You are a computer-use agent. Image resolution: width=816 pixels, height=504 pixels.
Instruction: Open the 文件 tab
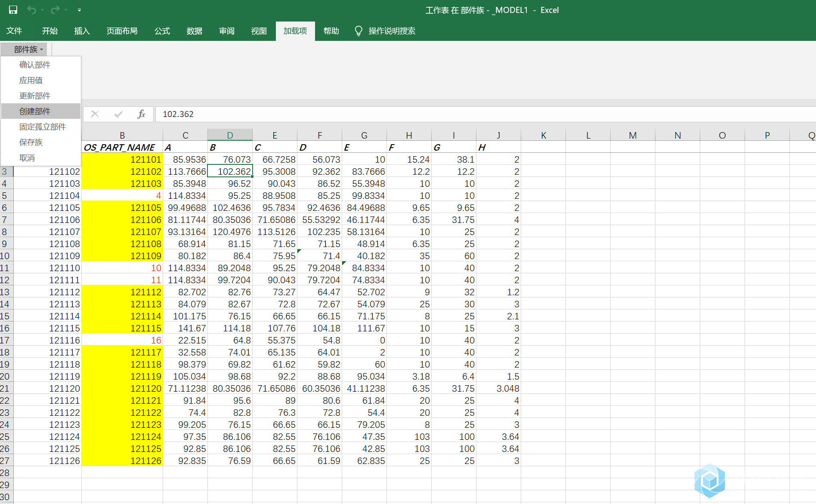point(14,31)
